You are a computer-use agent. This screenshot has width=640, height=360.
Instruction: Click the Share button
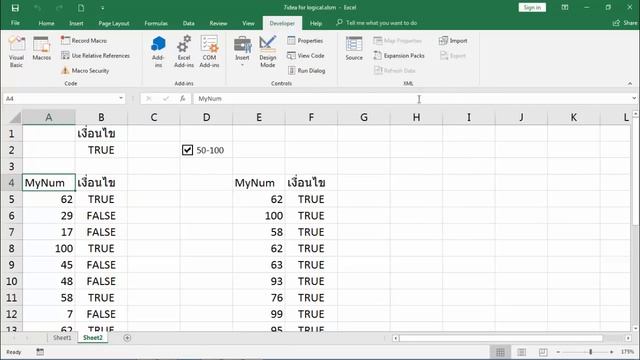(x=625, y=23)
